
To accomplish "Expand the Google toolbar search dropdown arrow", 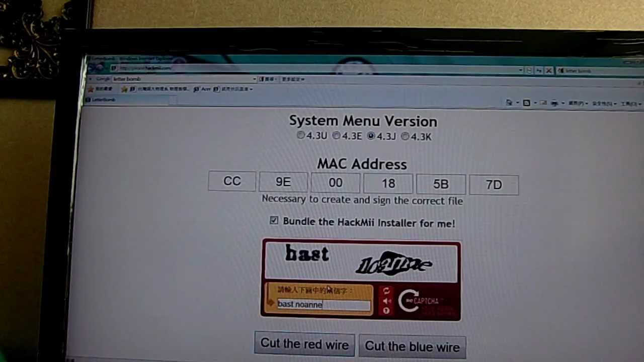I will [255, 79].
